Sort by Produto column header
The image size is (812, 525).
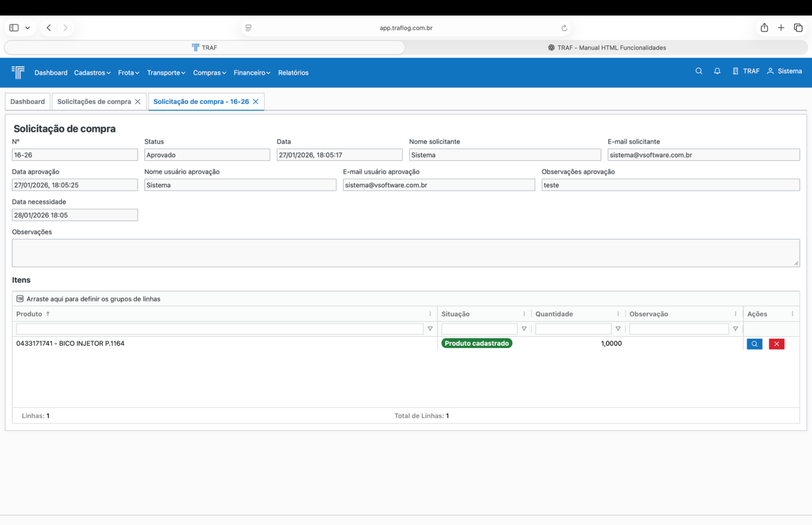coord(29,314)
